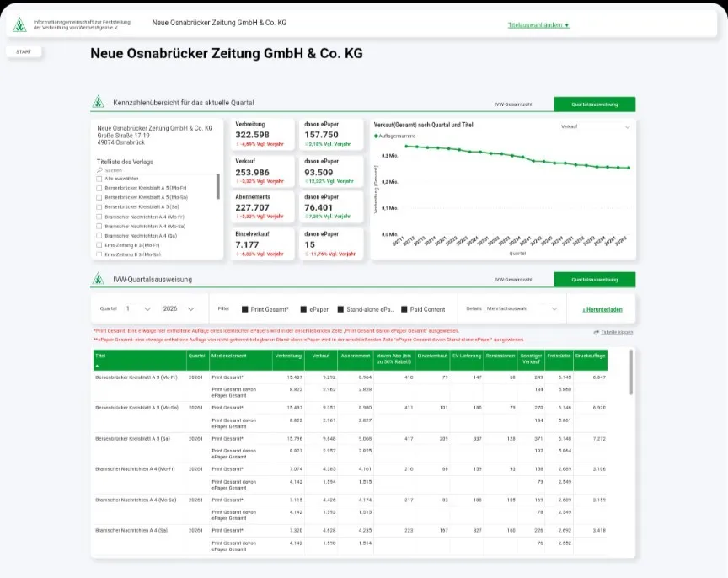Open the Quartal number dropdown
This screenshot has height=578, width=728.
click(138, 308)
